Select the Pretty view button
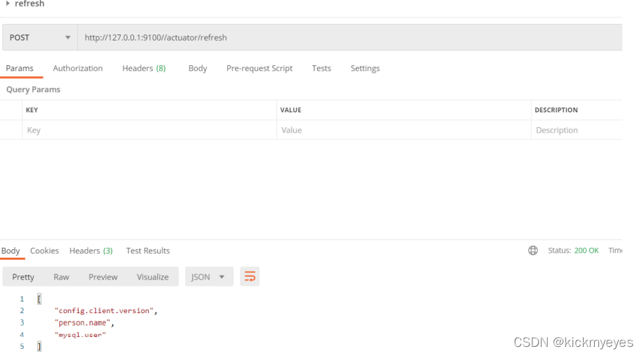Viewport: 644px width, 356px height. 23,277
